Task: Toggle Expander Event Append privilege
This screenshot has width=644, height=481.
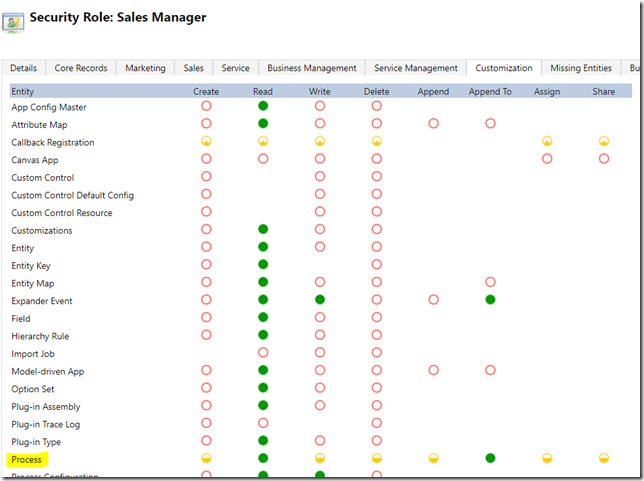Action: [x=433, y=300]
